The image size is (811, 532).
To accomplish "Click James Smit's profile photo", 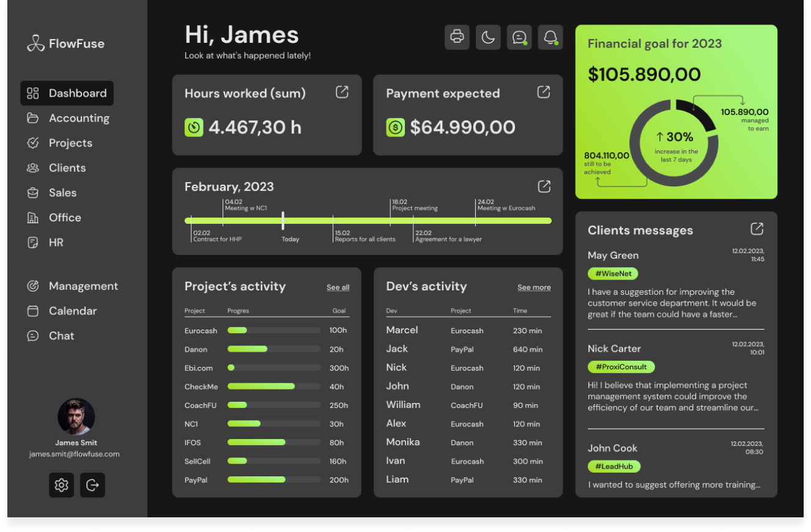I will click(76, 417).
